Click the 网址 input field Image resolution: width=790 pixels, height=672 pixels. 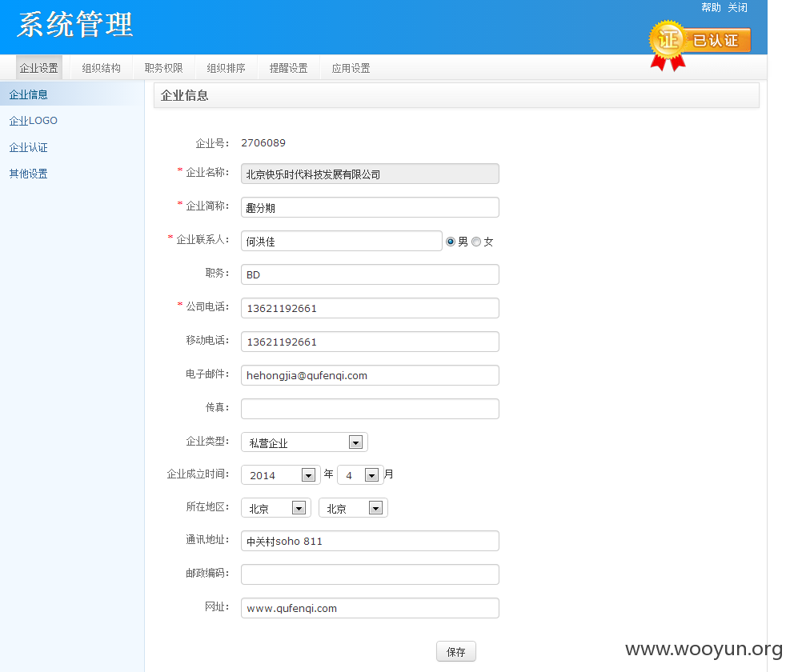[370, 608]
